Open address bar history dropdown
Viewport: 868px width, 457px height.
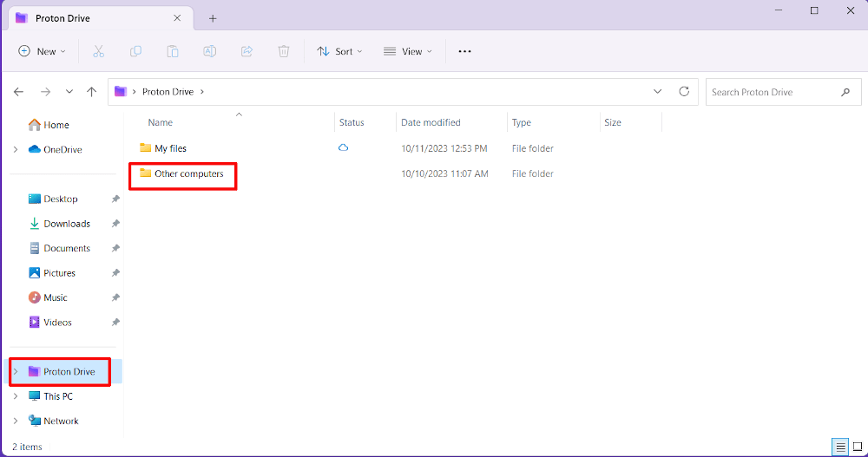pyautogui.click(x=658, y=92)
